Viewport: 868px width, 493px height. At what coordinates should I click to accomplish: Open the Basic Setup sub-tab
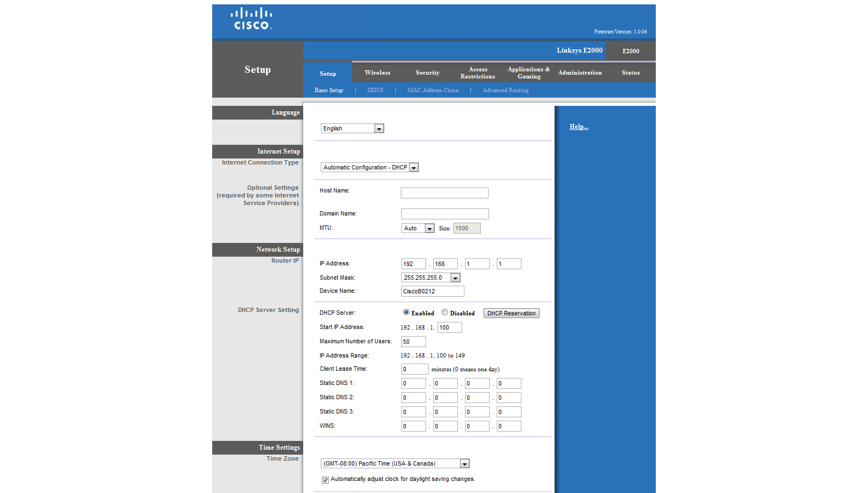pyautogui.click(x=328, y=90)
